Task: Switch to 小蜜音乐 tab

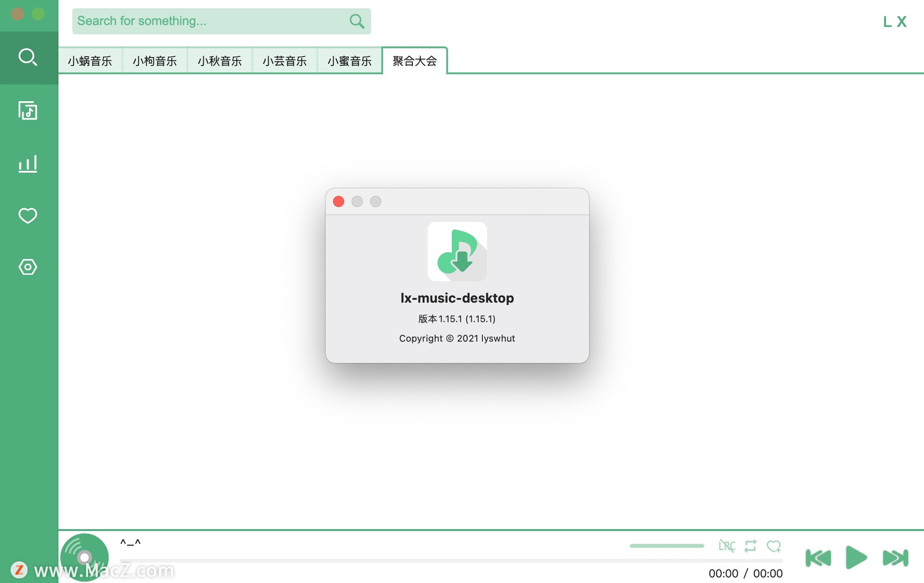Action: (350, 61)
